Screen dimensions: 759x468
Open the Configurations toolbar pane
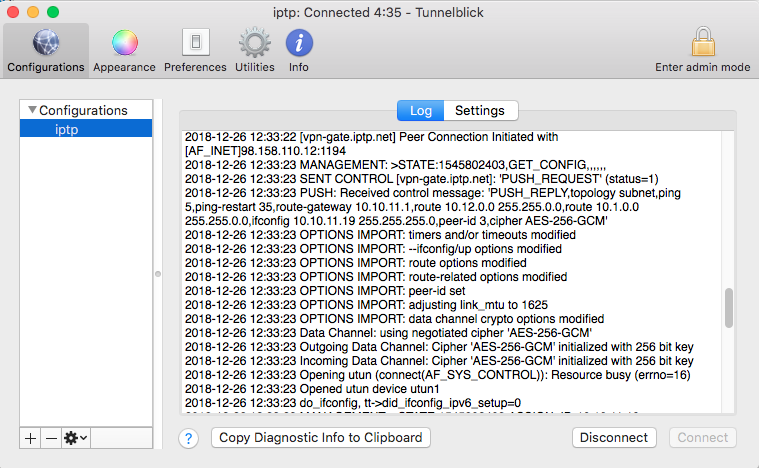pyautogui.click(x=45, y=50)
